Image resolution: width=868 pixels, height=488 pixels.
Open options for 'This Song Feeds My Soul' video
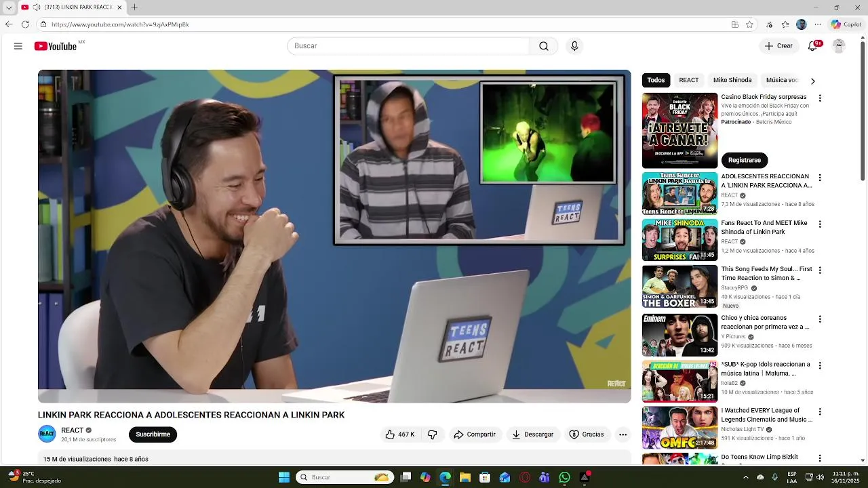[x=820, y=270]
